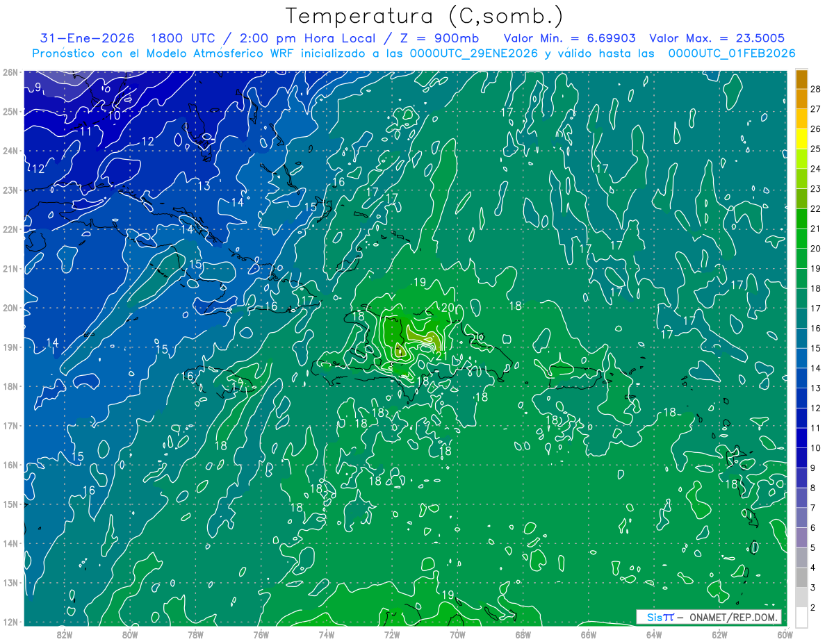The width and height of the screenshot is (834, 644).
Task: Click the color scale value "10"
Action: 816,448
